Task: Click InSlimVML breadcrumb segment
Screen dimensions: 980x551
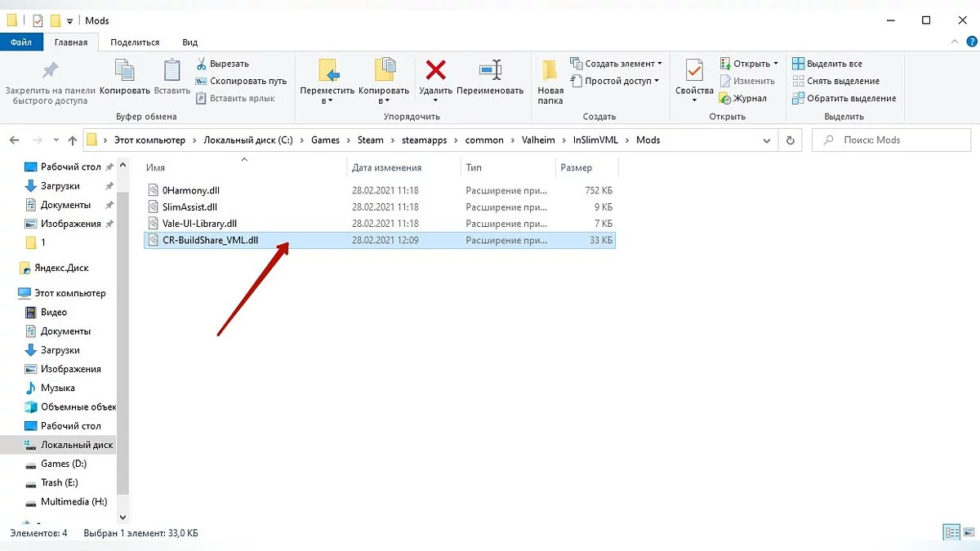Action: tap(596, 140)
